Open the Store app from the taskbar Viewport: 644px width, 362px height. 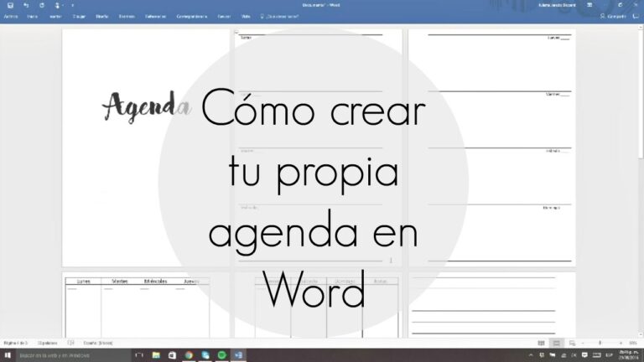[x=172, y=355]
